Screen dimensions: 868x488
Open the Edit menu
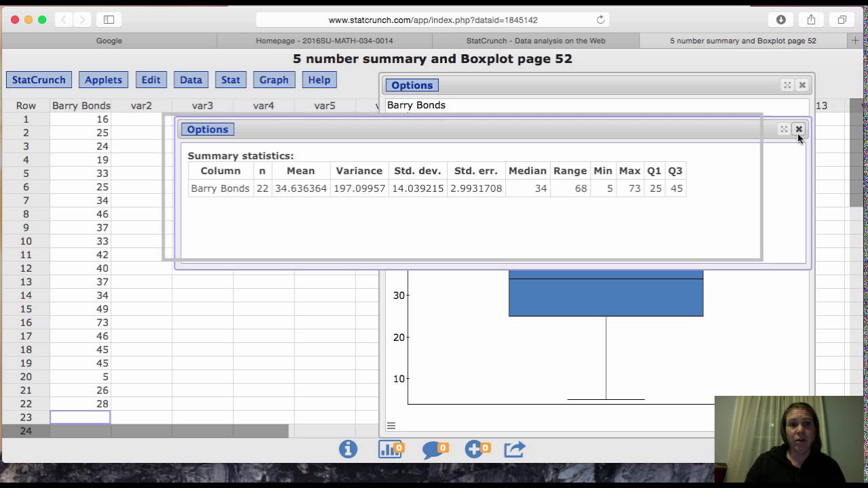click(x=151, y=80)
